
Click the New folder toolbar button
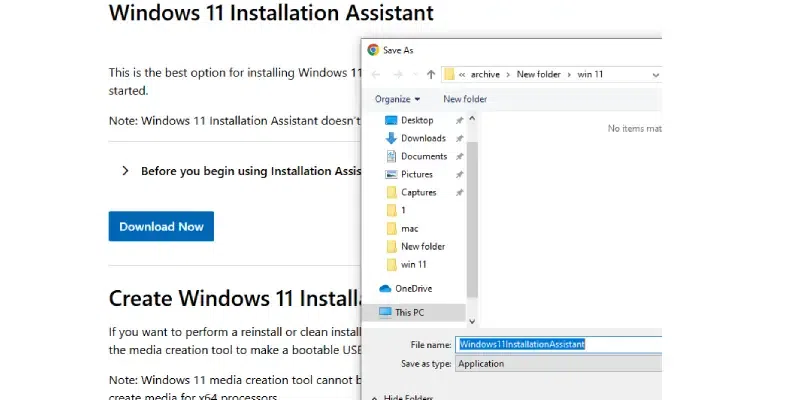coord(465,99)
